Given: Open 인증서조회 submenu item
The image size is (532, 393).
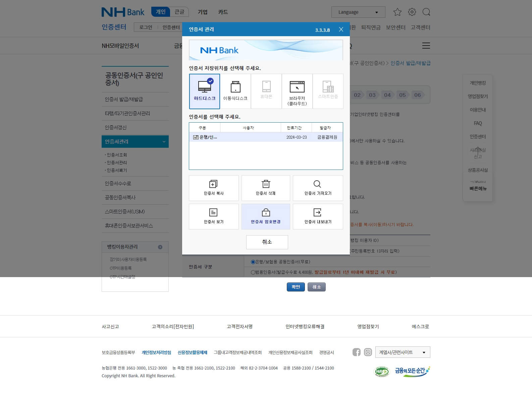Looking at the screenshot, I should pos(117,155).
